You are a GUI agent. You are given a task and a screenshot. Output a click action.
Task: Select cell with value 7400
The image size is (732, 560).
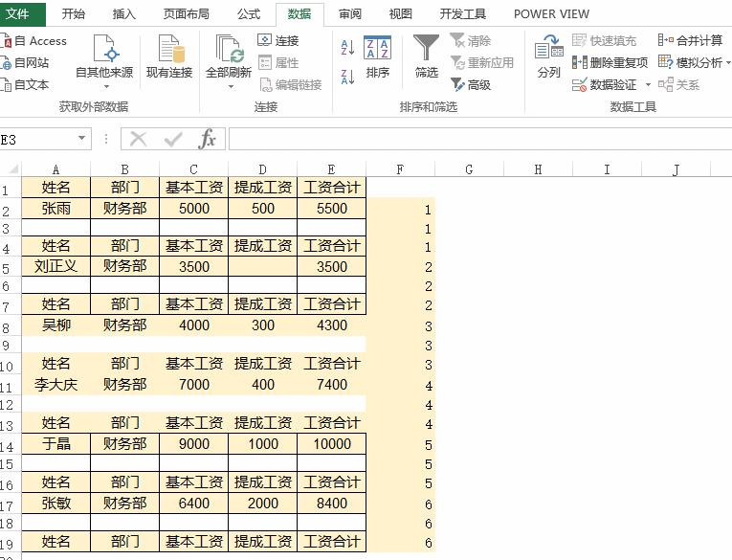(x=331, y=385)
